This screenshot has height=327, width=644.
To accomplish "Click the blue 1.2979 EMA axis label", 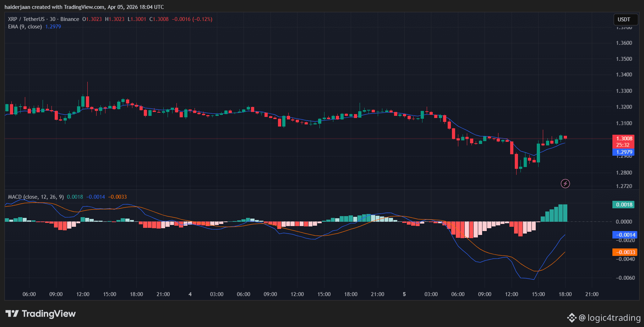I will tap(623, 152).
